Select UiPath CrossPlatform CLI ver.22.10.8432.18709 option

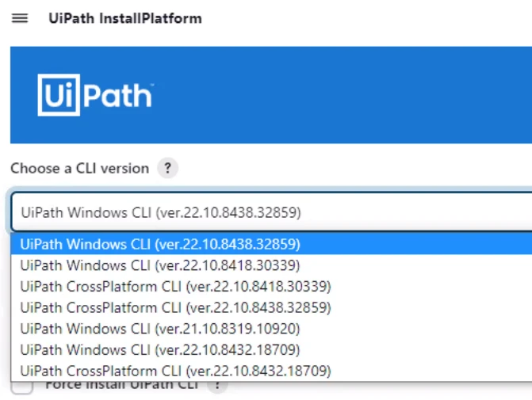tap(271, 371)
